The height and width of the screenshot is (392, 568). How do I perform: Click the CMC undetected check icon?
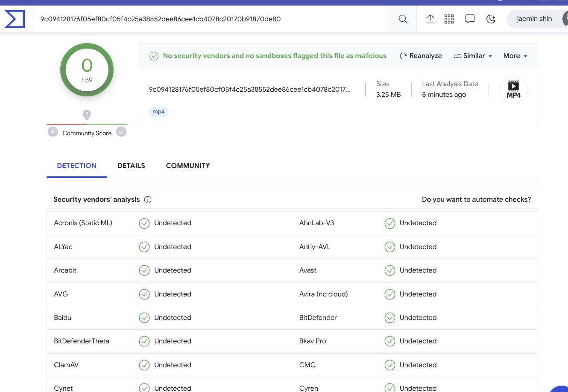coord(390,365)
